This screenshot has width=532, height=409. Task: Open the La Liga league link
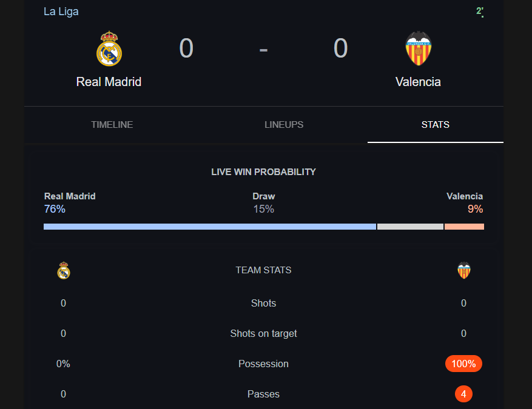click(61, 12)
